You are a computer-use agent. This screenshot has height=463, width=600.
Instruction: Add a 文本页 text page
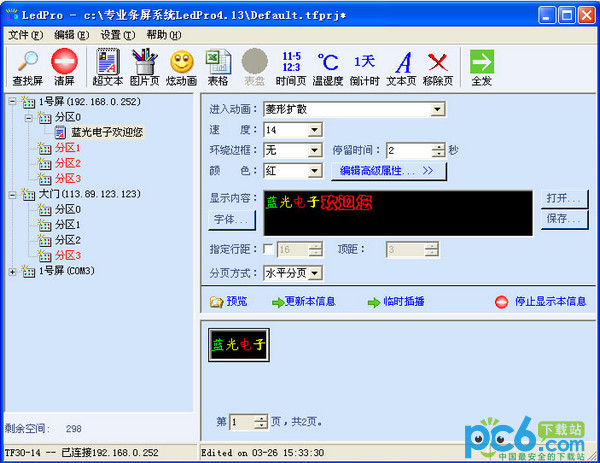tap(401, 68)
